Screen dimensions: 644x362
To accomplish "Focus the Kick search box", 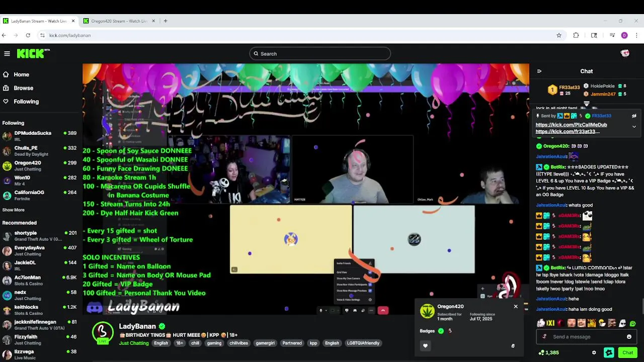I will (x=320, y=54).
